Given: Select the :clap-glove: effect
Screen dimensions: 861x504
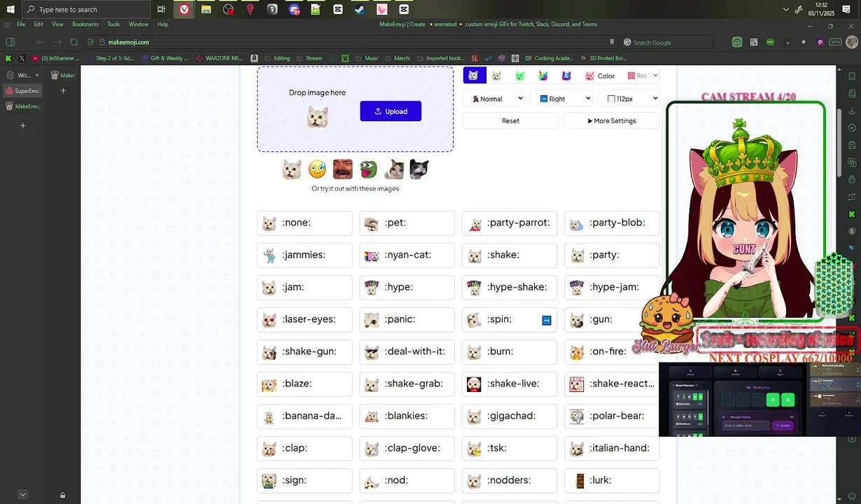Looking at the screenshot, I should click(407, 448).
